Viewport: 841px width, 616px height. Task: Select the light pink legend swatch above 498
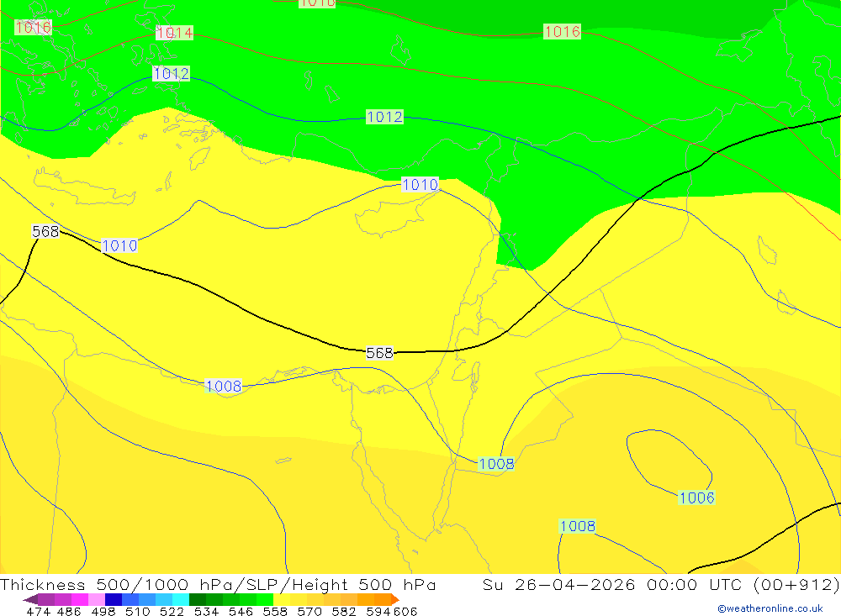click(96, 599)
